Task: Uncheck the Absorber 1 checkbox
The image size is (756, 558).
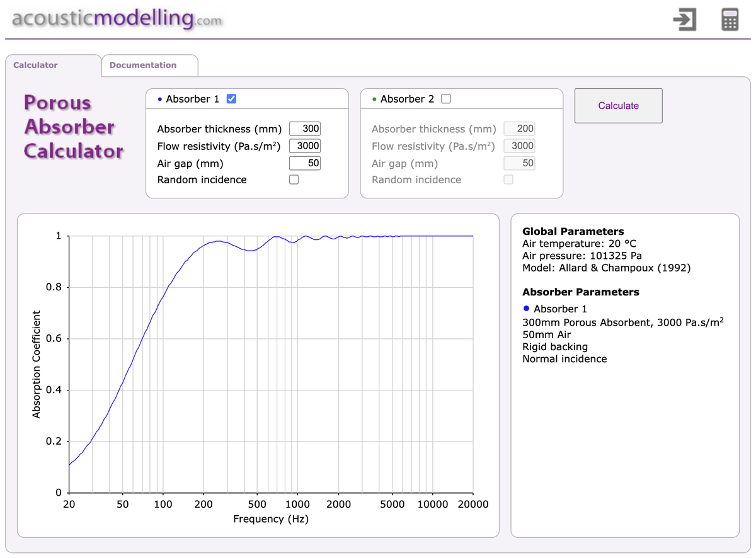Action: pos(231,99)
